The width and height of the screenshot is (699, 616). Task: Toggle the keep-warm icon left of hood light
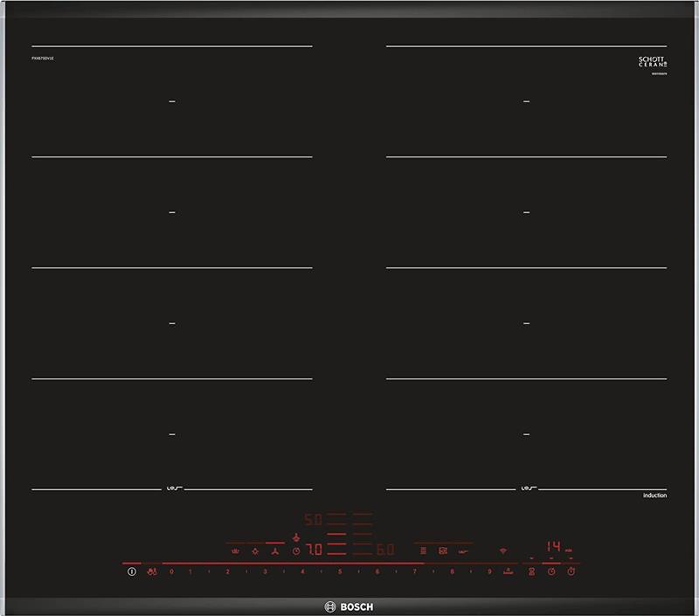click(234, 551)
